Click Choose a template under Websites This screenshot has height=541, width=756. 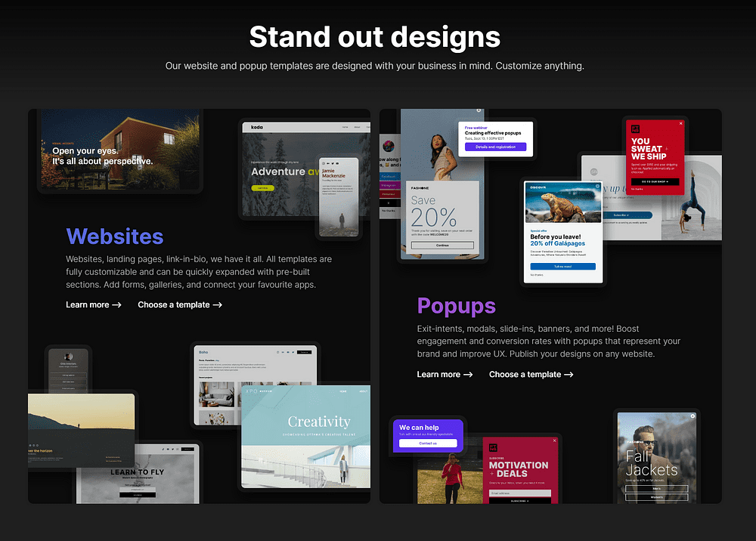coord(180,305)
